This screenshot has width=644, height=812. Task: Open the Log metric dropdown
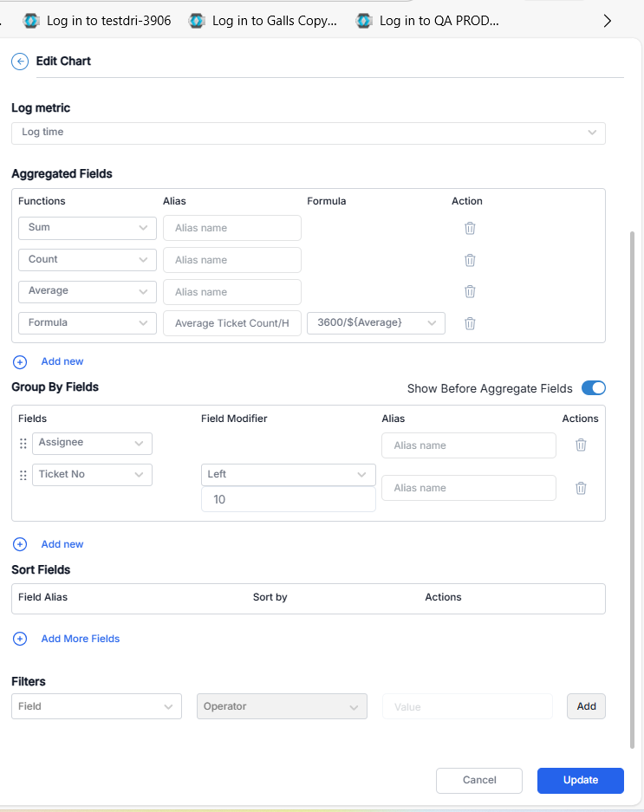(309, 133)
